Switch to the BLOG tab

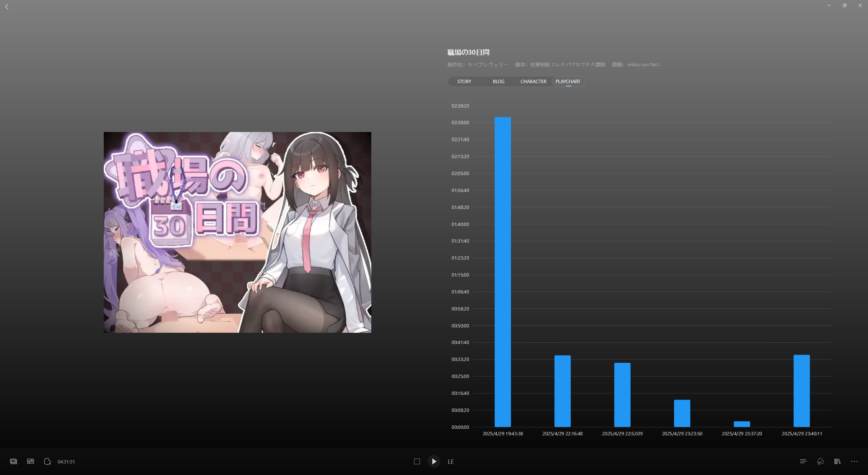498,81
